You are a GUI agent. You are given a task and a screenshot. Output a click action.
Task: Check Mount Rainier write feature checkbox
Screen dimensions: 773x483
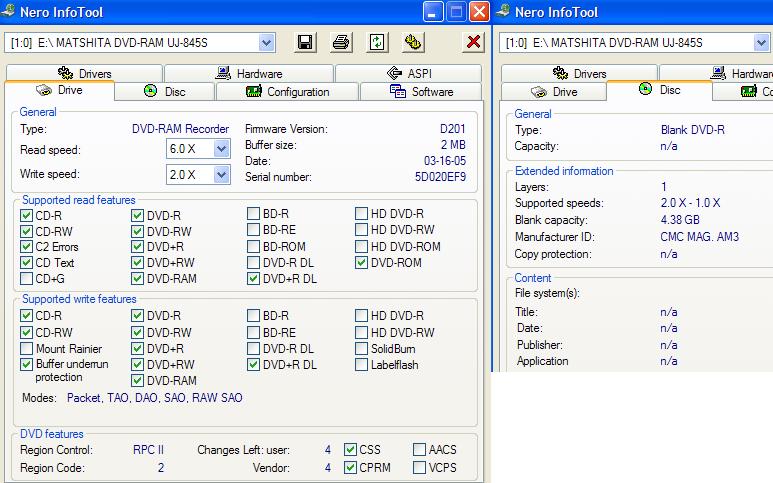coord(27,348)
